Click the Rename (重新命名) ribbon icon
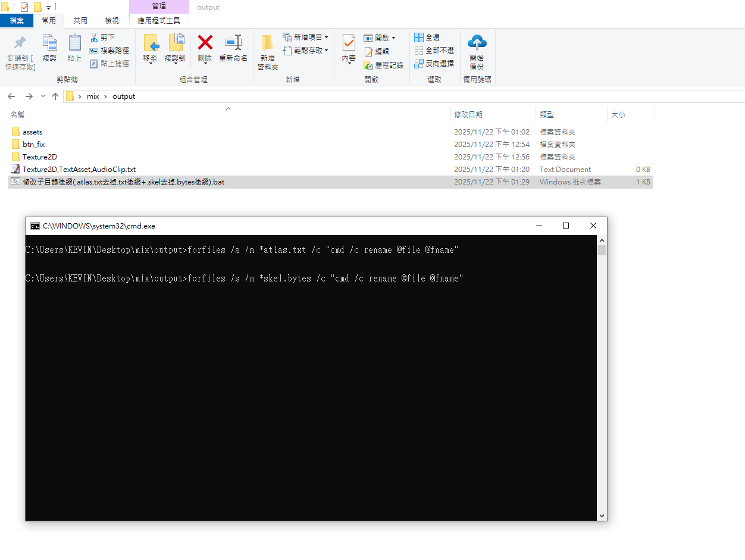Screen dimensions: 745x560 coord(233,43)
